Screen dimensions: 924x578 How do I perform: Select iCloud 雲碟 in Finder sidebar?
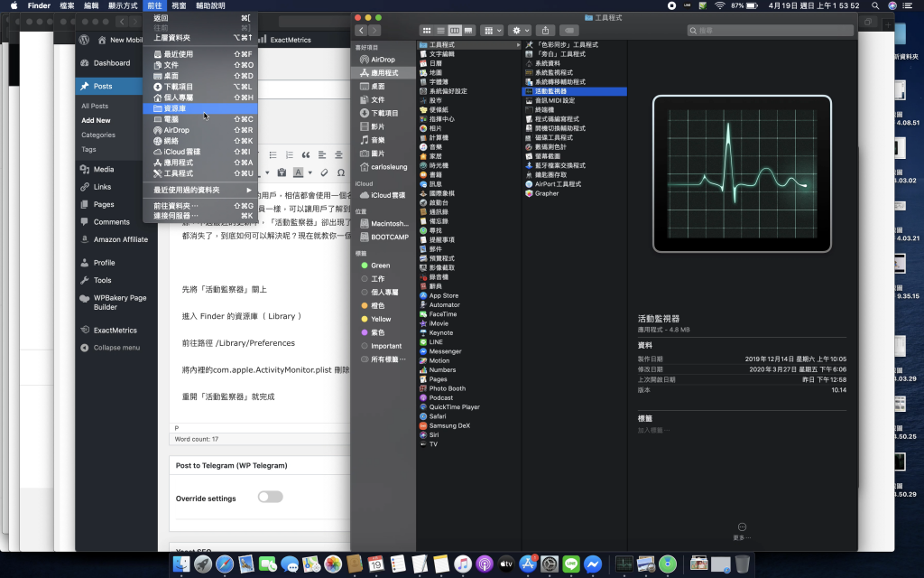coord(383,195)
